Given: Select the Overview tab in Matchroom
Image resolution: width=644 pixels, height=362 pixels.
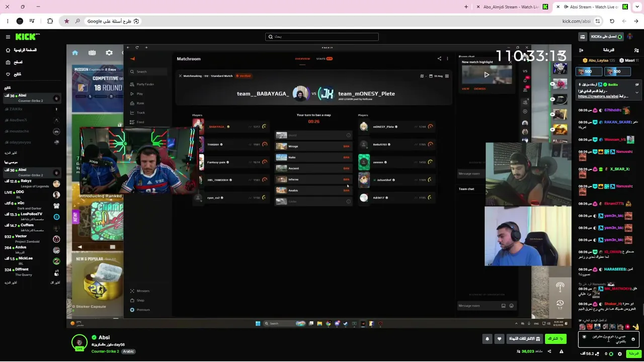Looking at the screenshot, I should [x=302, y=59].
